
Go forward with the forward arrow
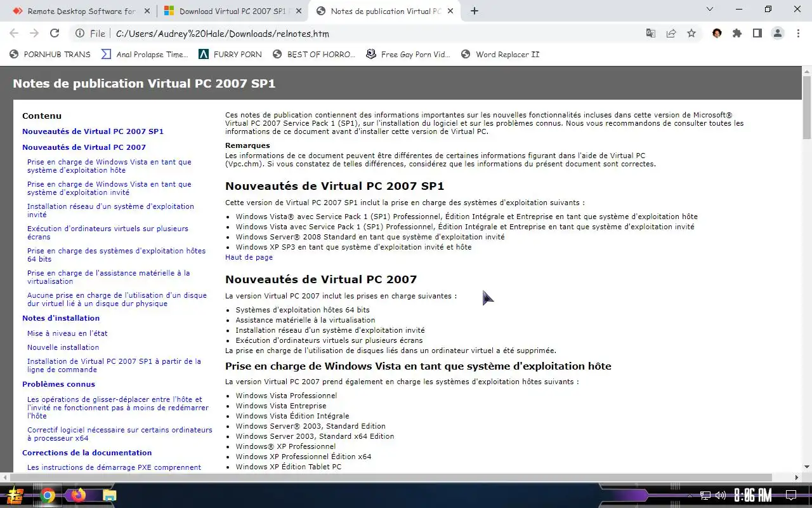point(34,34)
